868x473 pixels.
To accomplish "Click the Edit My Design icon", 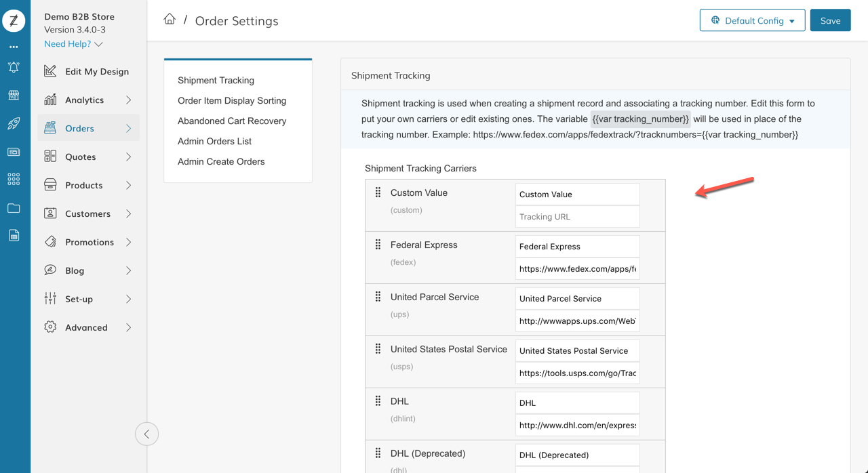I will point(50,71).
